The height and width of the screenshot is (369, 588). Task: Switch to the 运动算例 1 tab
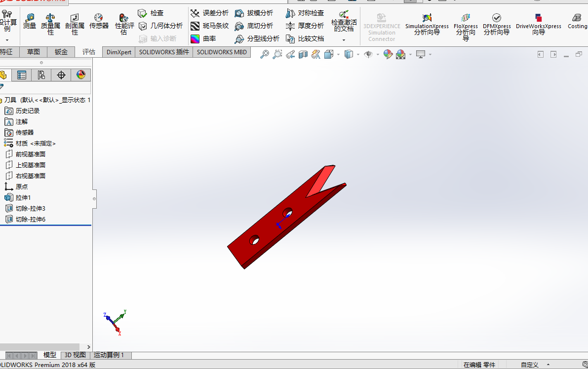pos(109,355)
